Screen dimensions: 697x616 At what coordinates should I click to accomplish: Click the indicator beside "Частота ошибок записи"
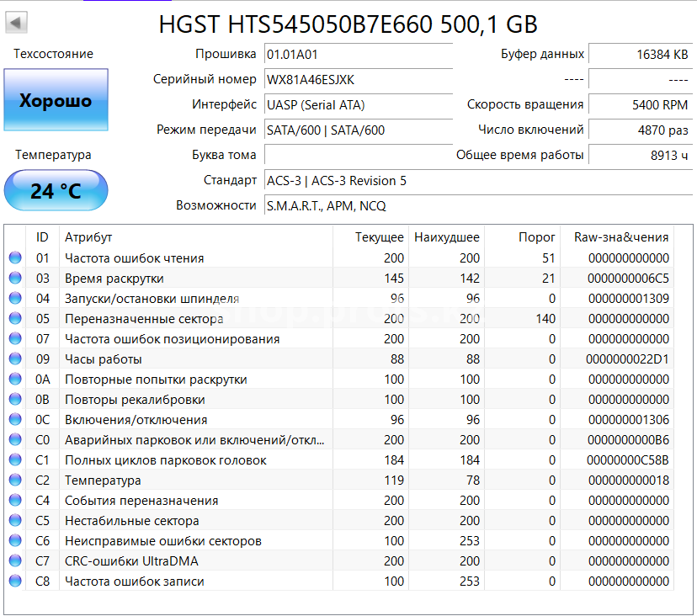14,581
